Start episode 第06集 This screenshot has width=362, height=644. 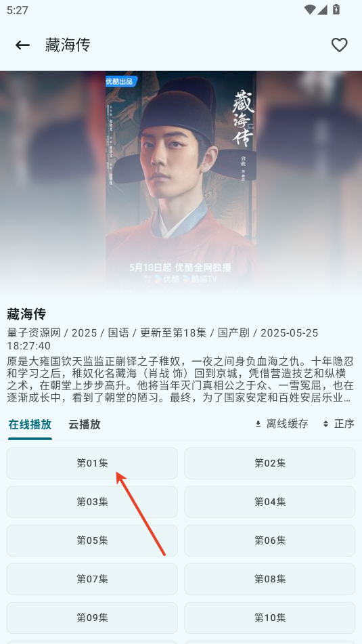click(270, 540)
